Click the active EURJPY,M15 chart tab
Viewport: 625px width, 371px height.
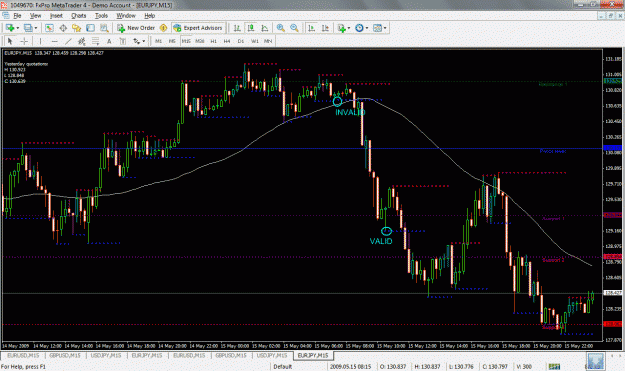[313, 355]
